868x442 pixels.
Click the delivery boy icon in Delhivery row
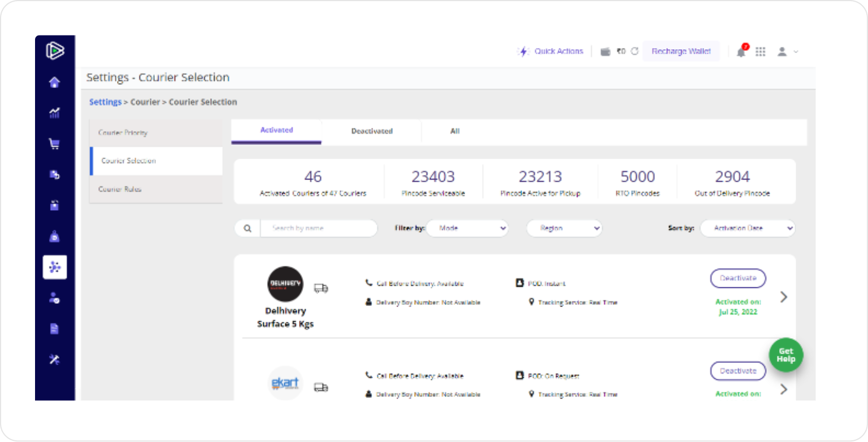click(369, 302)
